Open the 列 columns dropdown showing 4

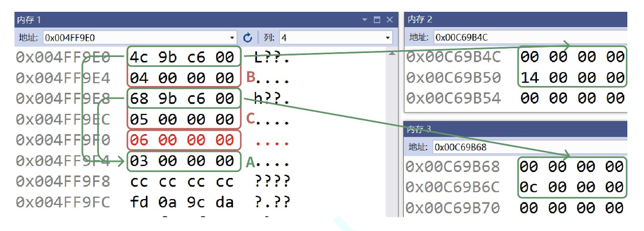(x=388, y=37)
